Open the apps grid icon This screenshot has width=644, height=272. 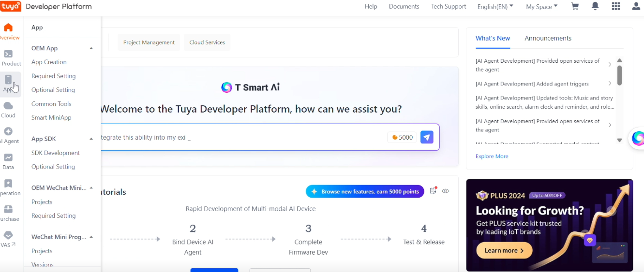click(615, 6)
